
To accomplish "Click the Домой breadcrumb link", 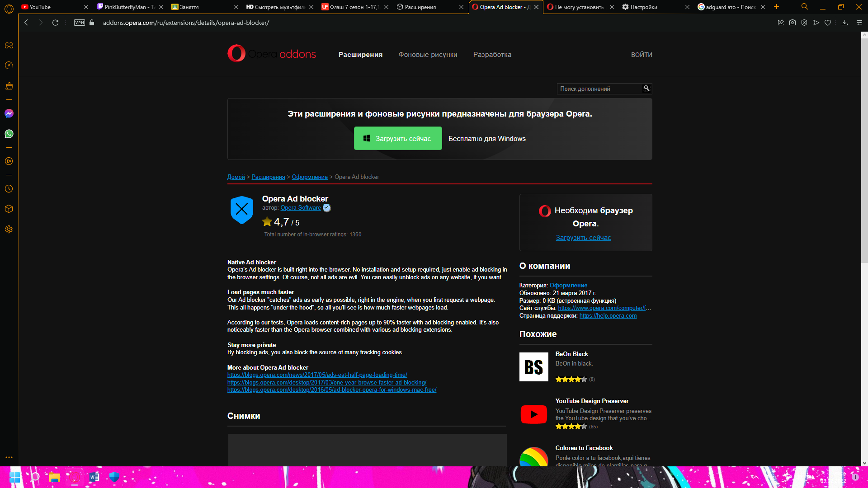I will click(236, 177).
